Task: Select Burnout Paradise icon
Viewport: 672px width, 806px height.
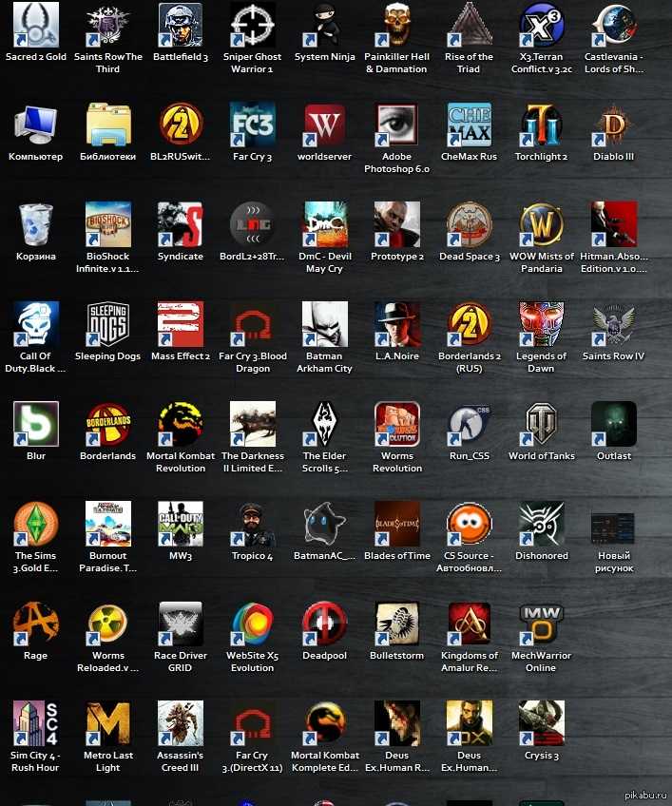Action: (x=108, y=524)
